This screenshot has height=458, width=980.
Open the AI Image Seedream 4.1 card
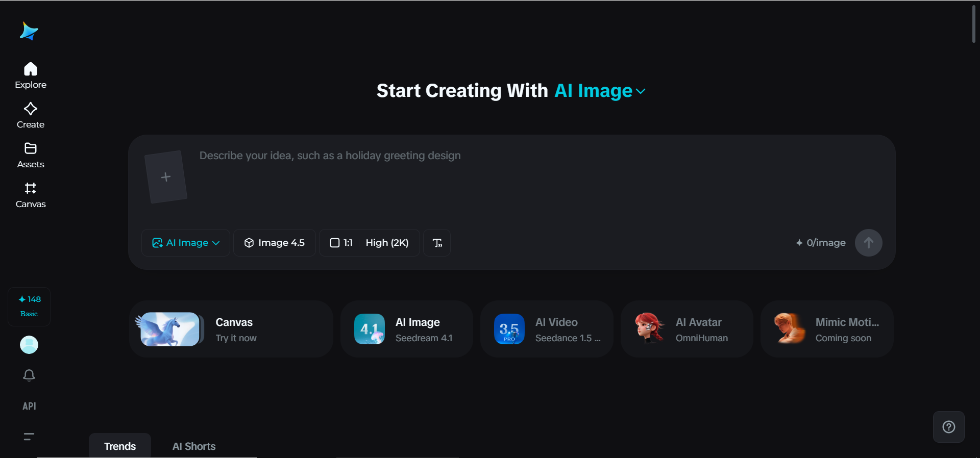pos(407,329)
